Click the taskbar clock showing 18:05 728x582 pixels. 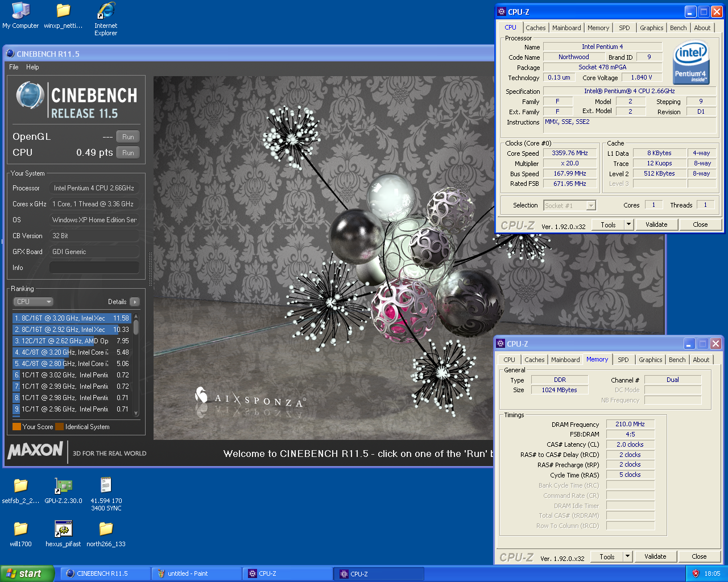[x=712, y=573]
